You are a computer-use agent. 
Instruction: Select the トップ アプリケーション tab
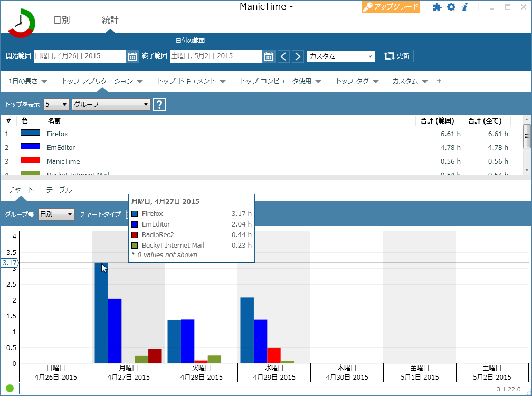tap(97, 81)
